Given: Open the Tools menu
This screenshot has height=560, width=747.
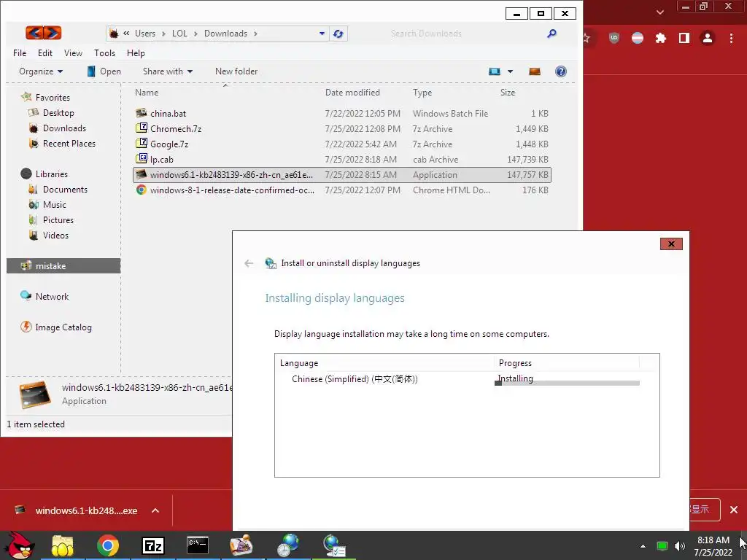Looking at the screenshot, I should click(x=104, y=52).
